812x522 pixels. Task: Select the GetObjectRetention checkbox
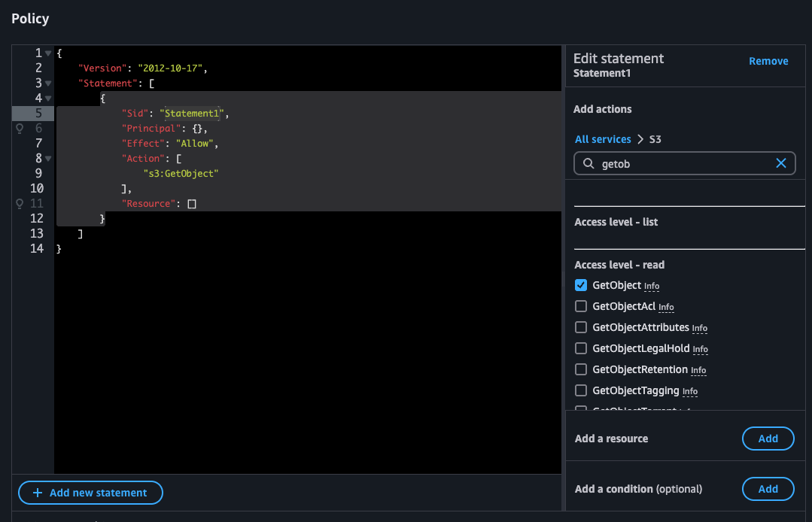pyautogui.click(x=581, y=369)
